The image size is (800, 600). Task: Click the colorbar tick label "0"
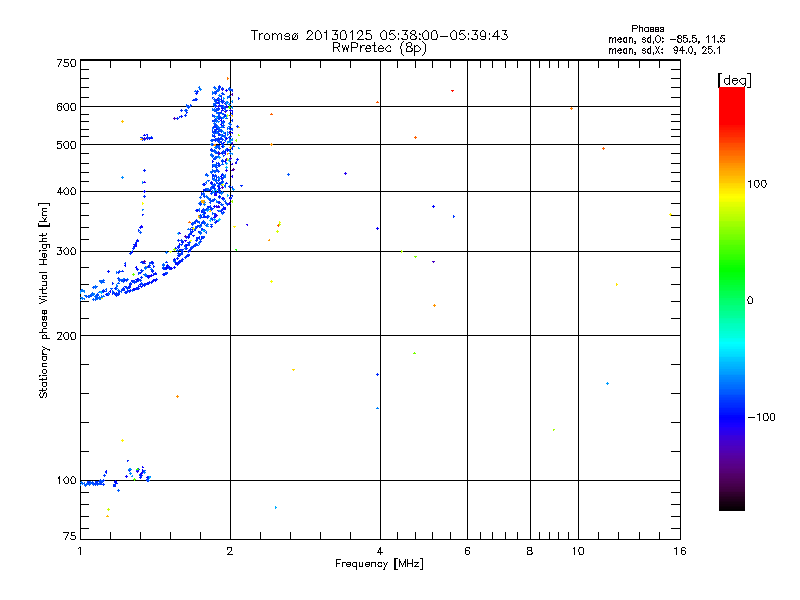pos(750,301)
